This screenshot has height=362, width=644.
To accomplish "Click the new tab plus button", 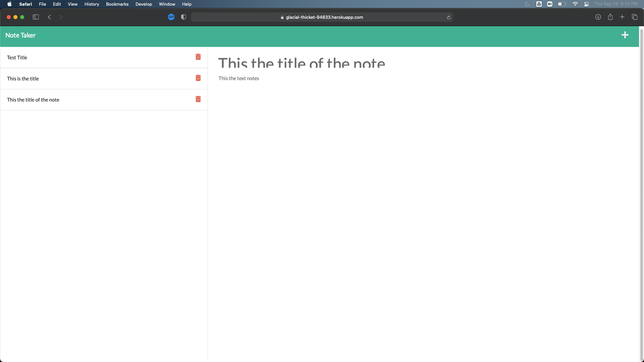I will pos(622,17).
